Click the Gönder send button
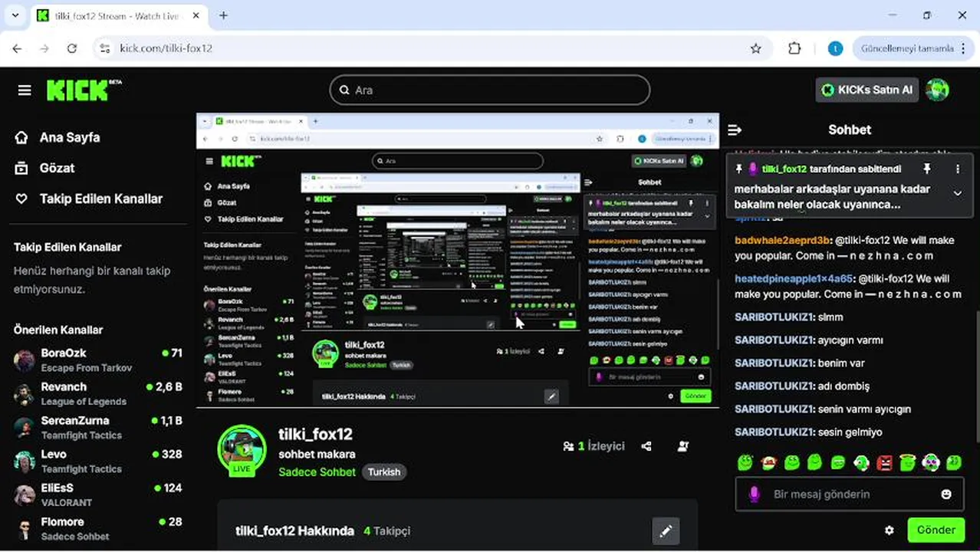The image size is (980, 552). point(936,530)
